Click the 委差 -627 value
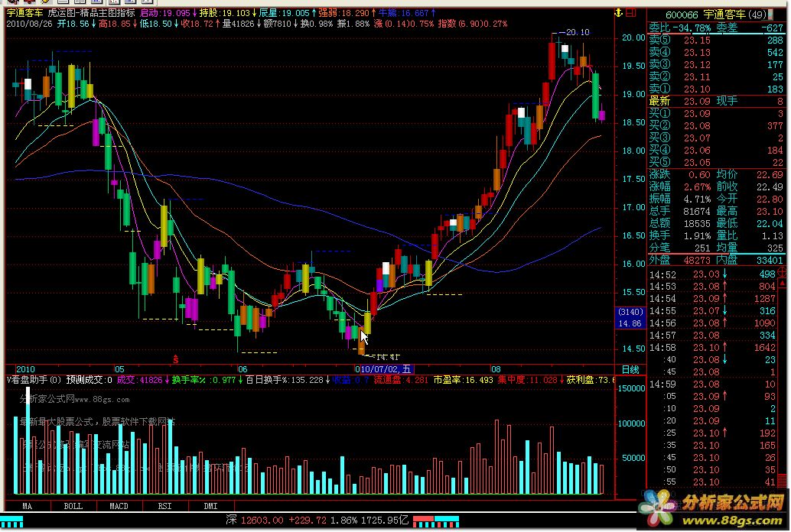This screenshot has width=791, height=532. [x=750, y=28]
